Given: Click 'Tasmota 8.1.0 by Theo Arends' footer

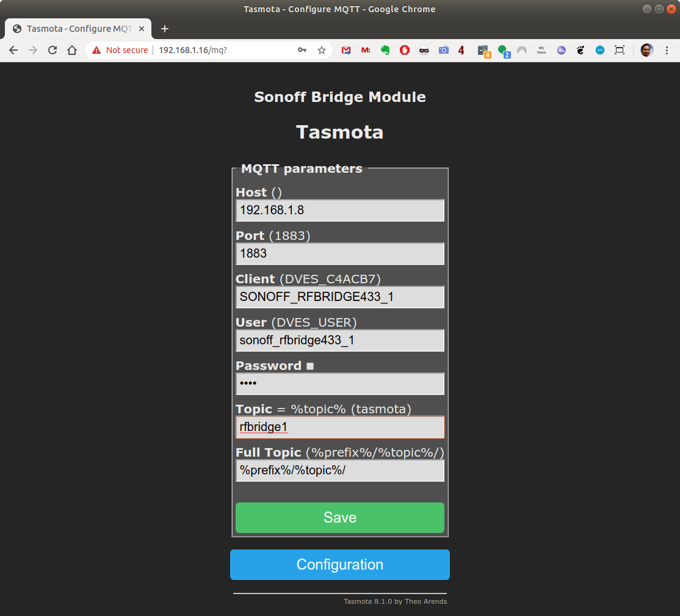Looking at the screenshot, I should tap(395, 601).
